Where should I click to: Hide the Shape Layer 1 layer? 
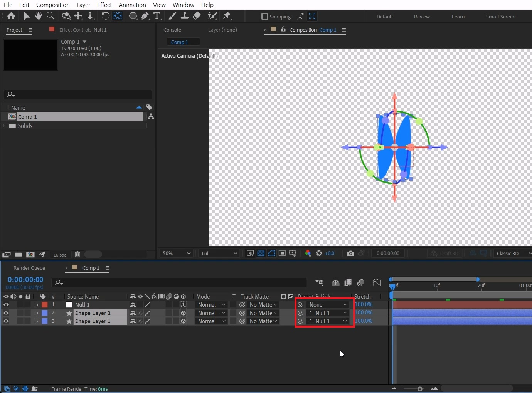tap(6, 321)
